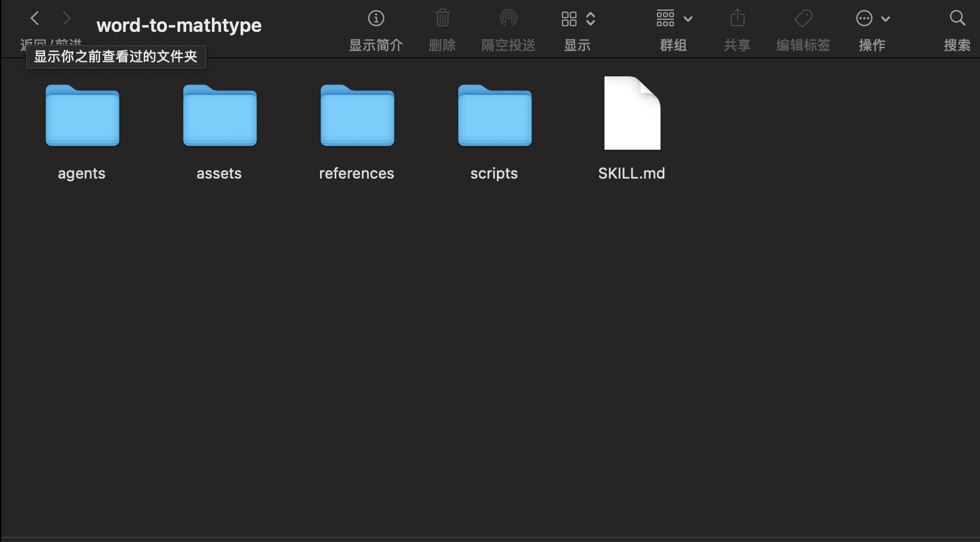Click the 共享 toolbar label
The image size is (980, 542).
click(x=737, y=45)
